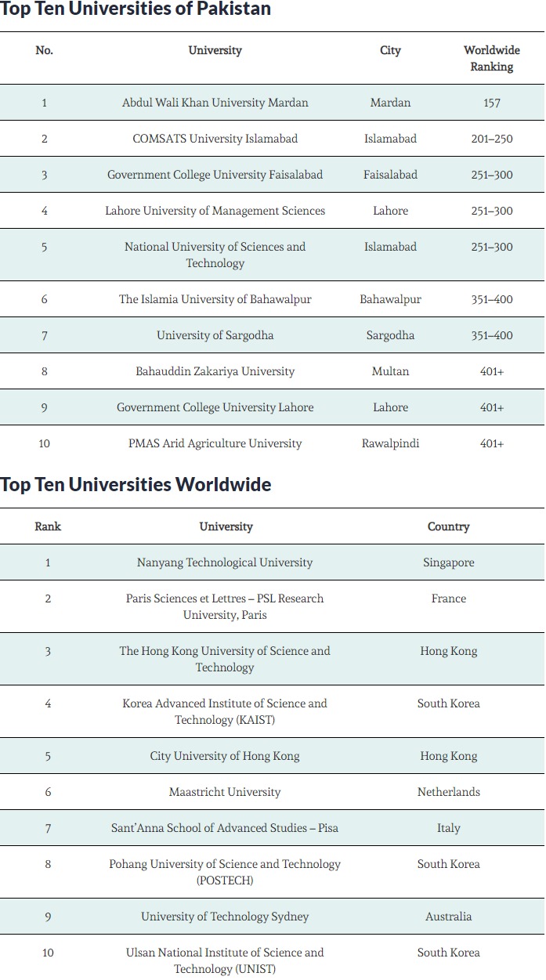Select the 'Rank' column header
Viewport: 546px width, 980px height.
tap(48, 526)
